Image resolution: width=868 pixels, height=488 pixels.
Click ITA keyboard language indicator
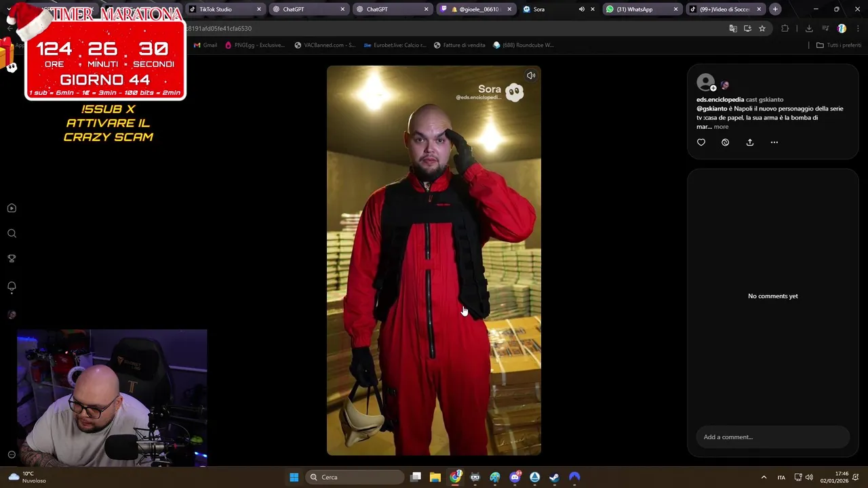(781, 477)
